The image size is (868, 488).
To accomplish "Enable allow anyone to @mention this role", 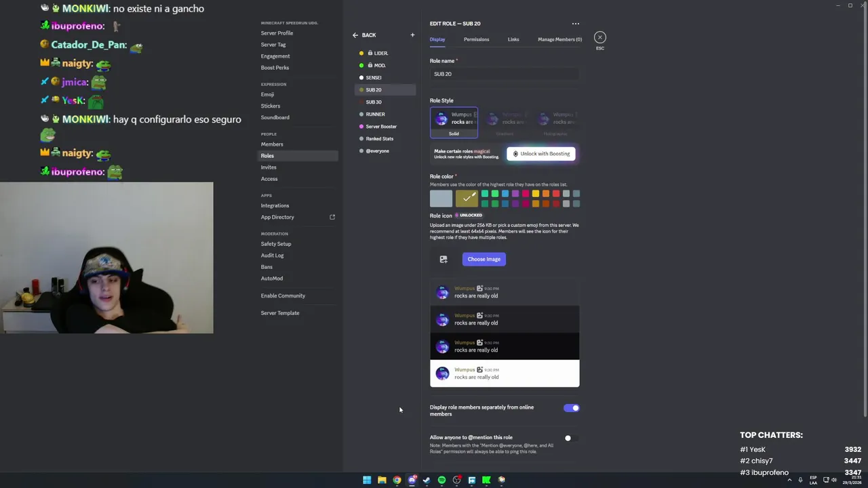I will click(x=572, y=438).
